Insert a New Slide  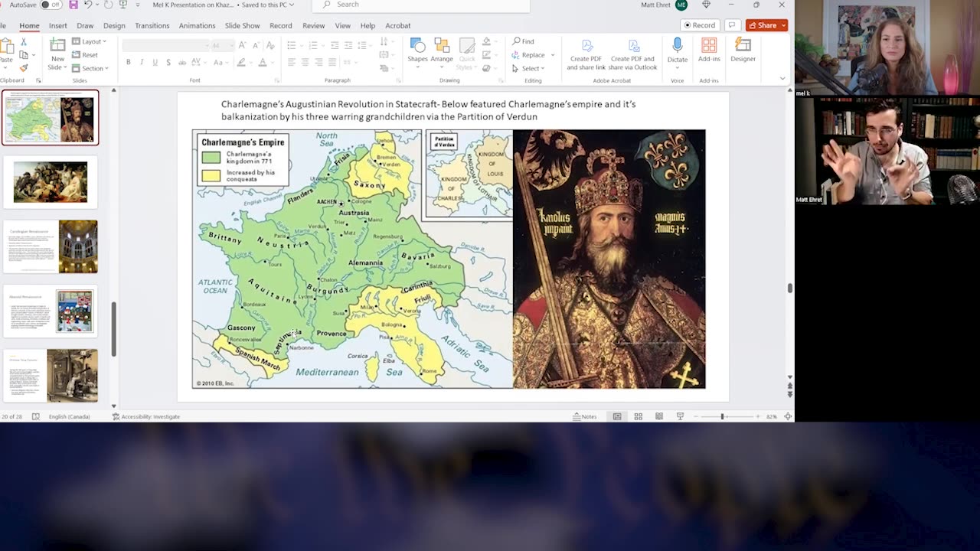[x=57, y=53]
